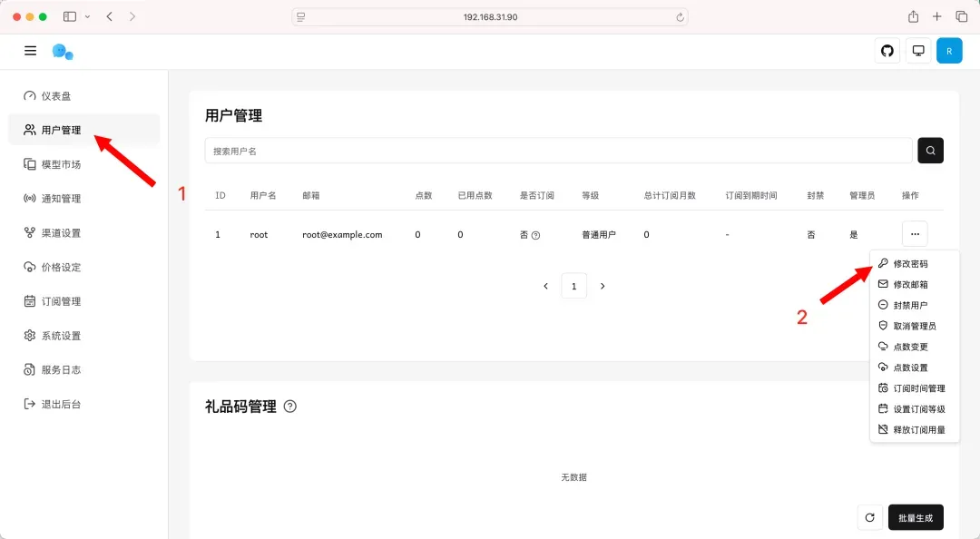Select page 1 in pagination
This screenshot has height=539, width=980.
[573, 286]
